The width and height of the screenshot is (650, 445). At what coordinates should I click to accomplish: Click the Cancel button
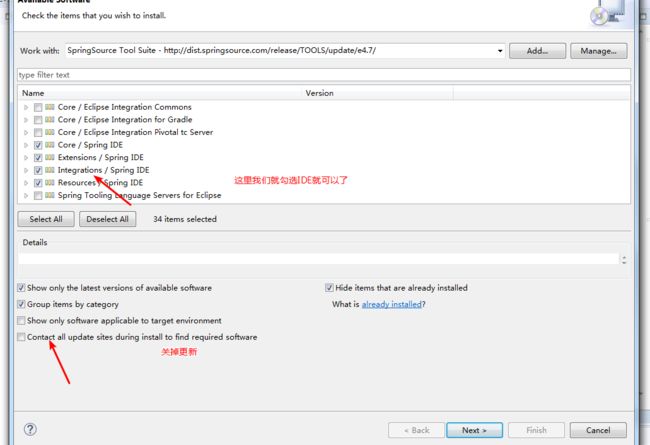tap(598, 430)
